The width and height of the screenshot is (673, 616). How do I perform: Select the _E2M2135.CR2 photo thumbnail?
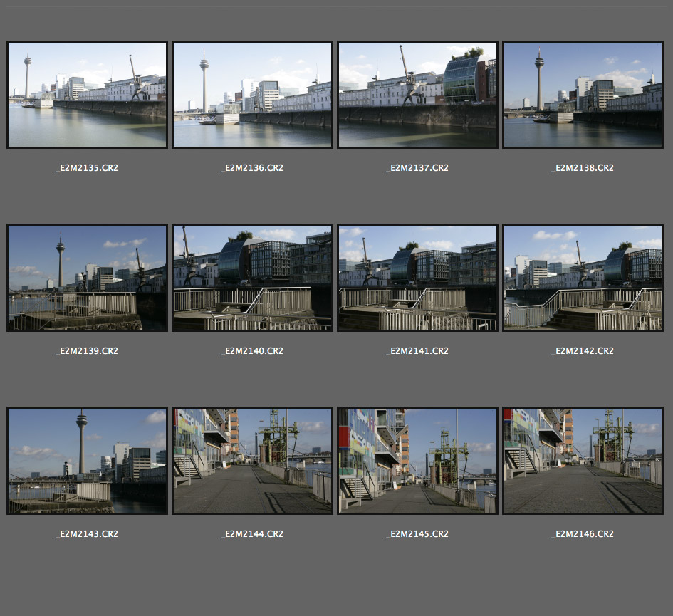tap(87, 95)
